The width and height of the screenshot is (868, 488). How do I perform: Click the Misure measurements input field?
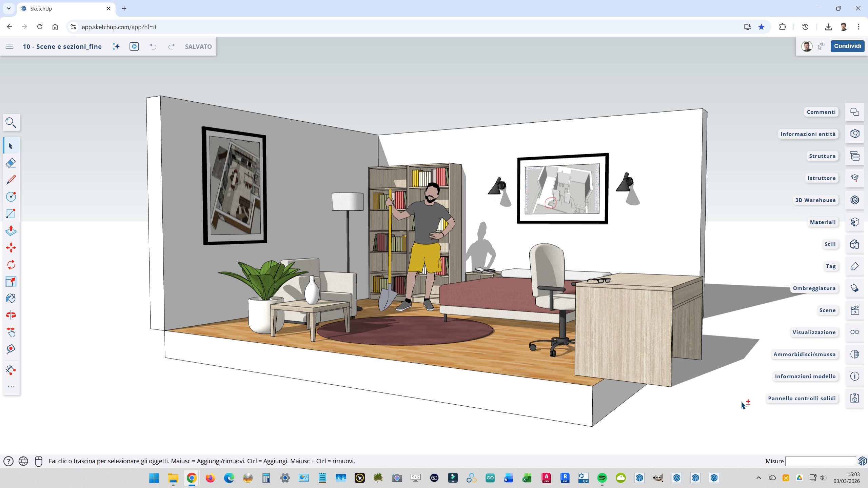tap(821, 461)
